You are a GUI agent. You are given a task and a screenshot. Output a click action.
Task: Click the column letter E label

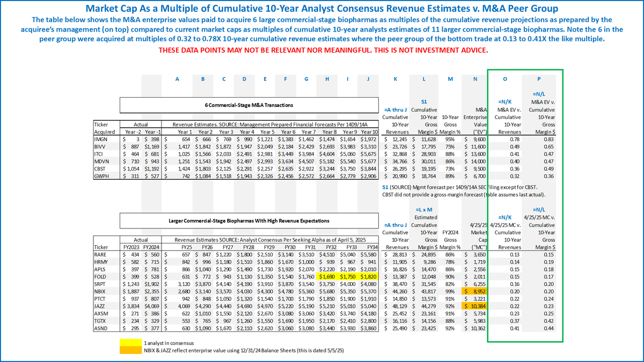coord(264,79)
